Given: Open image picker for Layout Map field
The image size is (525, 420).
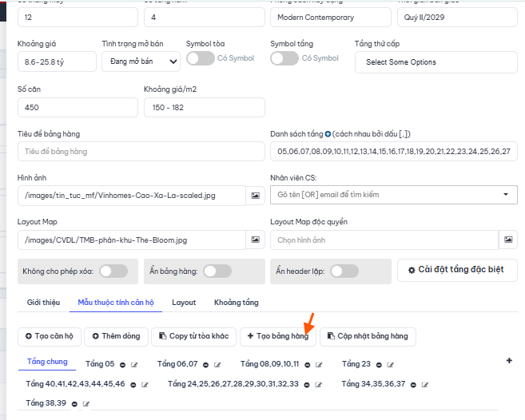Looking at the screenshot, I should pos(255,240).
